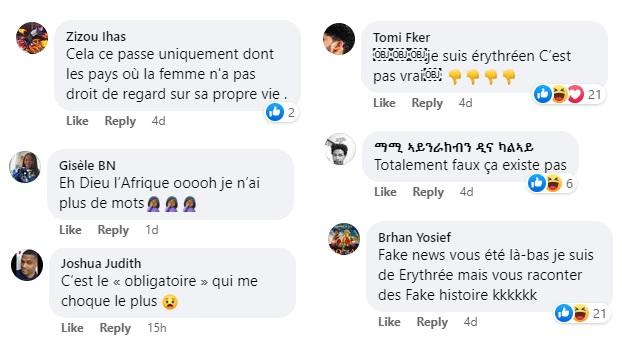The height and width of the screenshot is (363, 622).
Task: Open Tomi Fker's avatar
Action: (339, 39)
